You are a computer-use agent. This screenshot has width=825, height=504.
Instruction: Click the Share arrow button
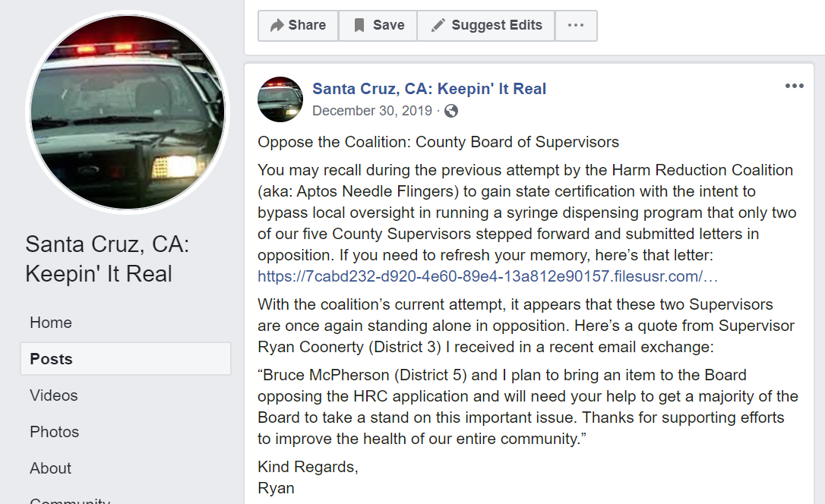point(298,25)
